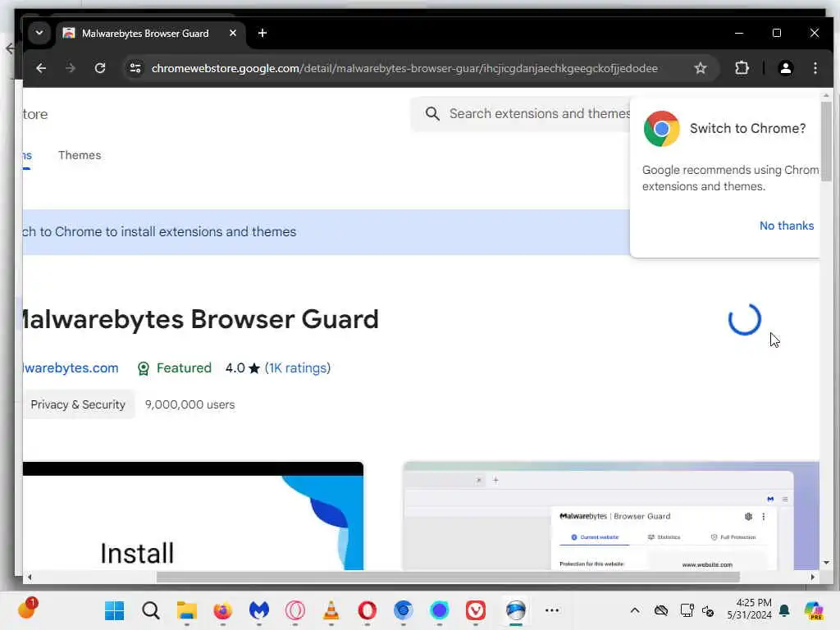Go back to the previous page

coord(41,68)
